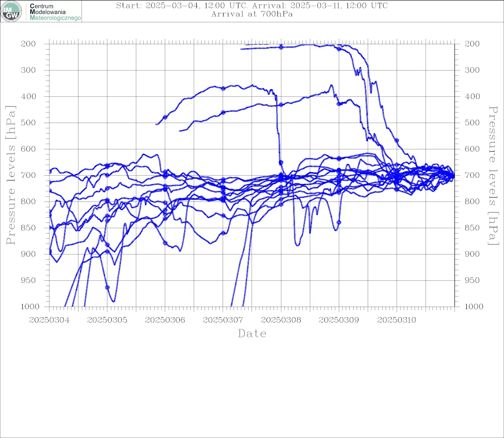Click the 'Arrival at 700hPa' subtitle
The image size is (504, 438).
point(252,14)
